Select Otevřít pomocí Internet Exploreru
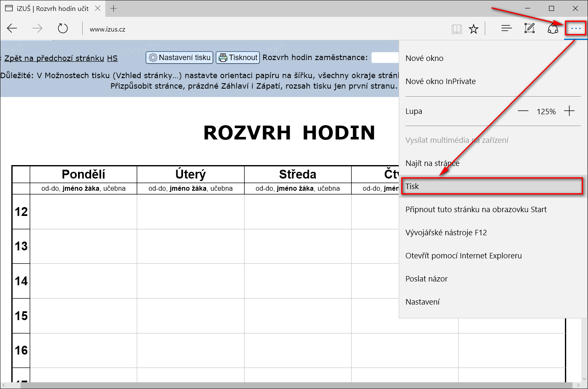Viewport: 588px width, 389px height. tap(463, 256)
